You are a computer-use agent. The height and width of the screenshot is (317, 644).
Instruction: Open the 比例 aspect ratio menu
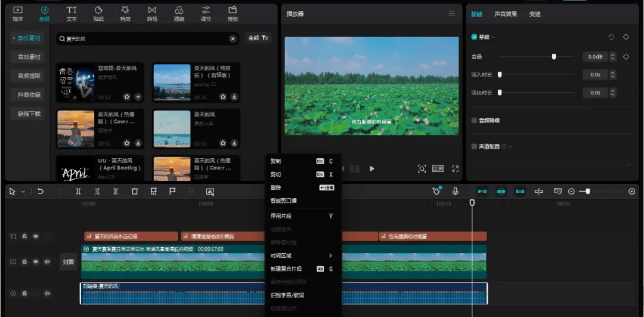click(438, 168)
